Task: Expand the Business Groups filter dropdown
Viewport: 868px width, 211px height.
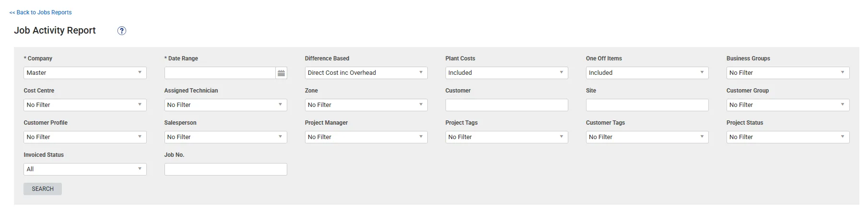Action: click(x=787, y=73)
